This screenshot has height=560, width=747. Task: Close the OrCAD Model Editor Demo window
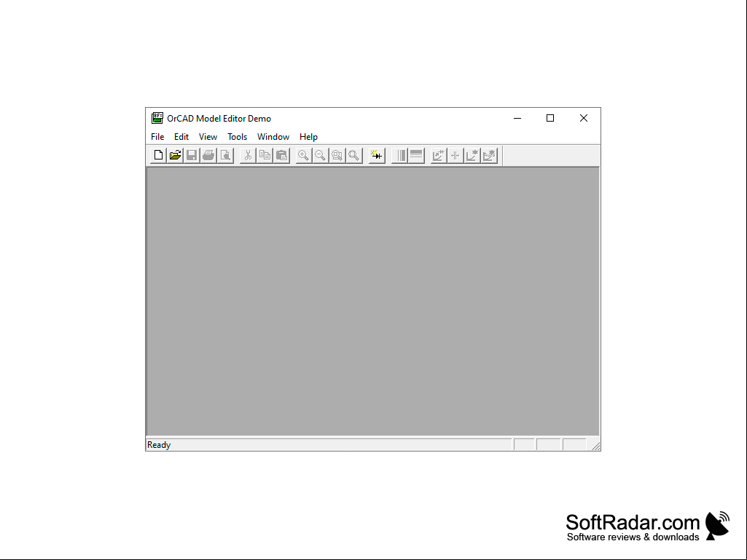coord(584,118)
